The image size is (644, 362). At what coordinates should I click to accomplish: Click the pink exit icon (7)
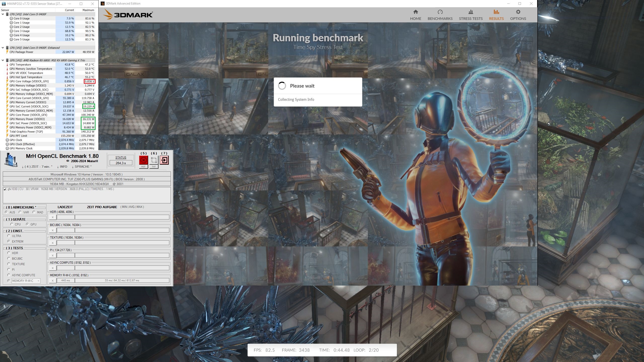[164, 160]
